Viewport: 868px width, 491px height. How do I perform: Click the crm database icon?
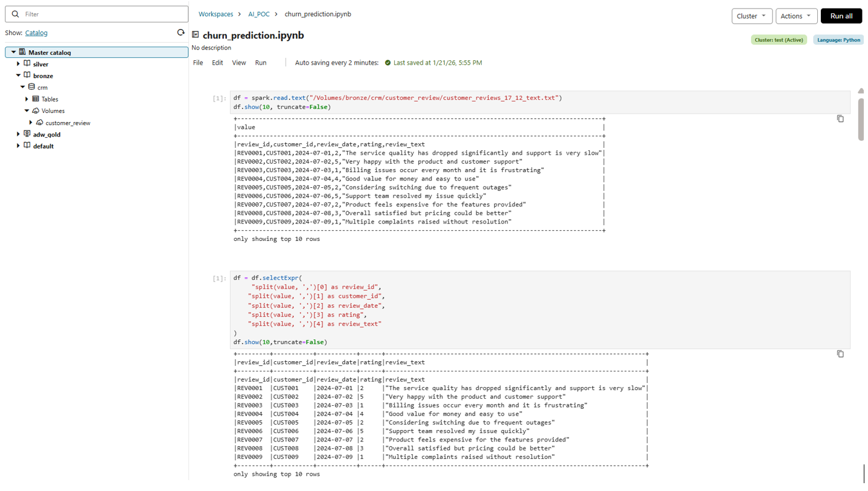pos(31,88)
